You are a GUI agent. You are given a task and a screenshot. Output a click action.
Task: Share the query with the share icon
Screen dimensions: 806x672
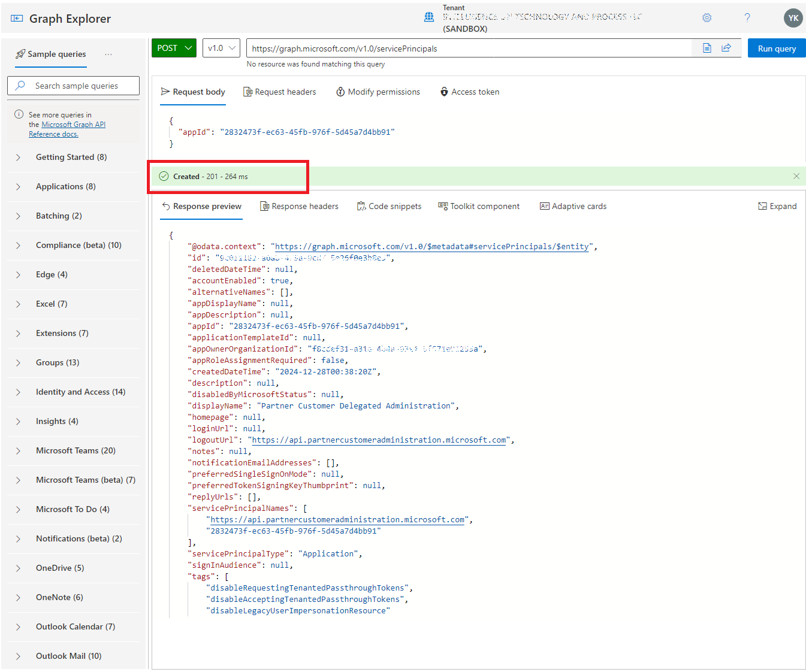[726, 48]
